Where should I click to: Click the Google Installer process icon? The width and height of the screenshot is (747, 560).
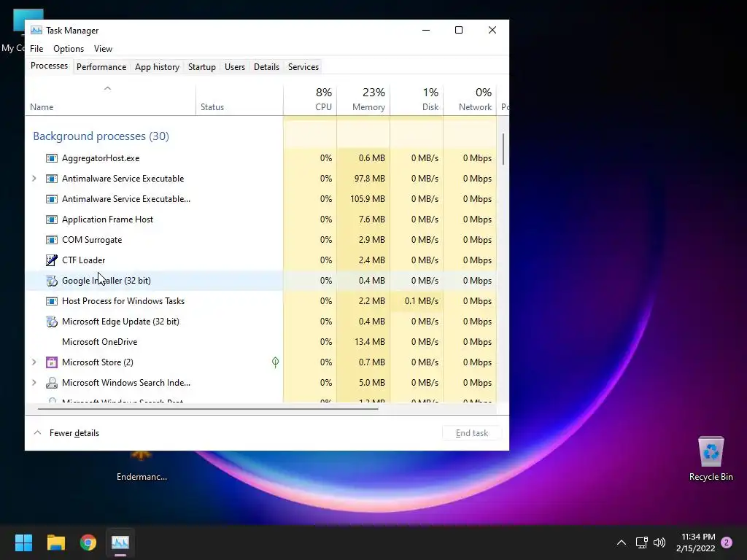(x=52, y=281)
